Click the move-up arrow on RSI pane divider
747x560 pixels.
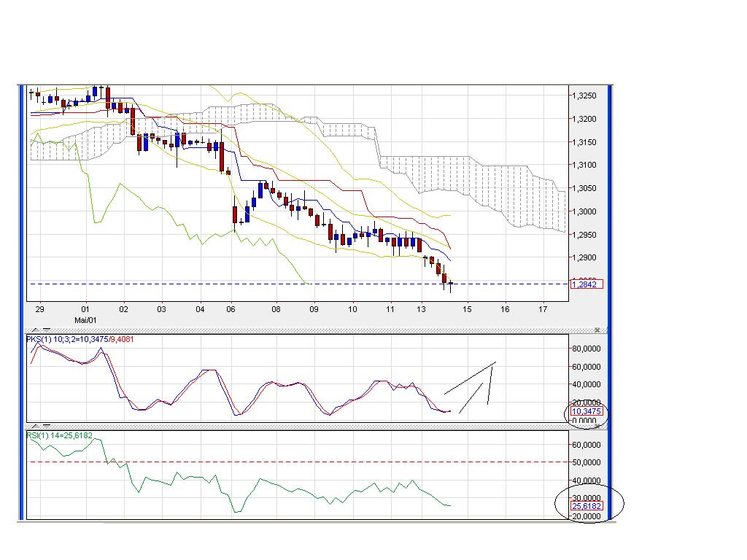pos(35,426)
